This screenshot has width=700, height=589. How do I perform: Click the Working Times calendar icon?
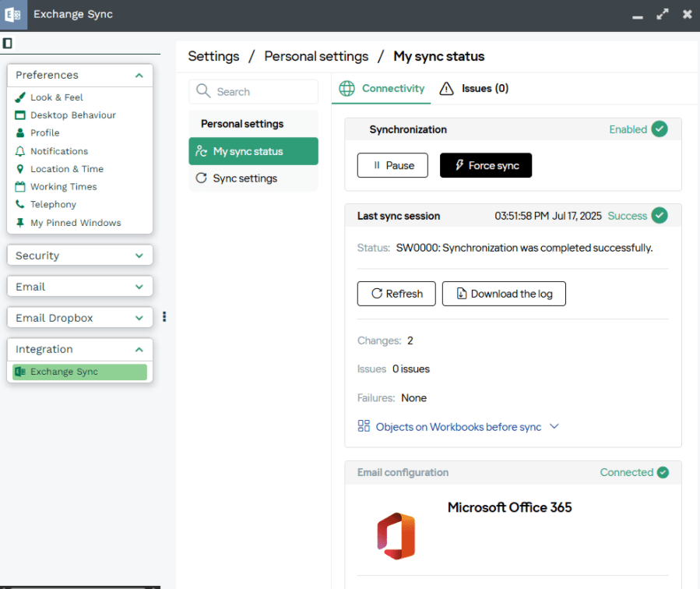pyautogui.click(x=20, y=187)
